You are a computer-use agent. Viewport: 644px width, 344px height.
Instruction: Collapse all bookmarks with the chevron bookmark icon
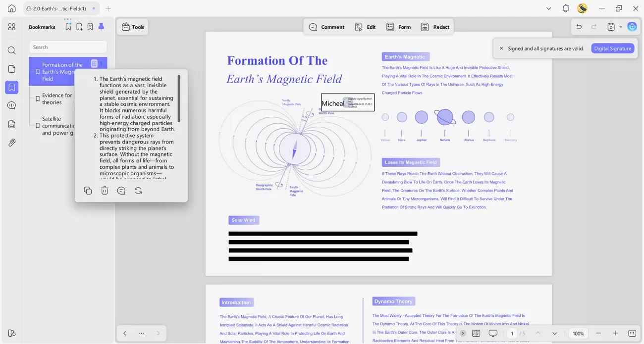pyautogui.click(x=90, y=27)
